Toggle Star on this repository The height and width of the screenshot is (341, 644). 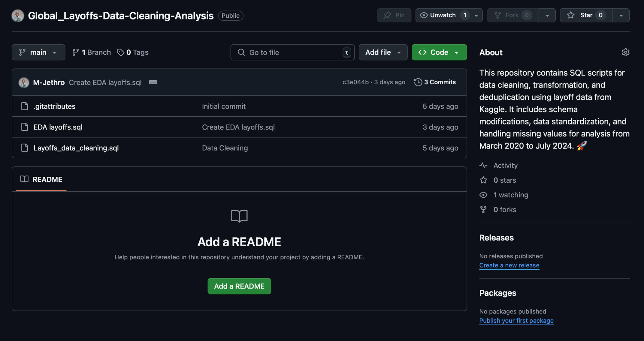point(586,15)
